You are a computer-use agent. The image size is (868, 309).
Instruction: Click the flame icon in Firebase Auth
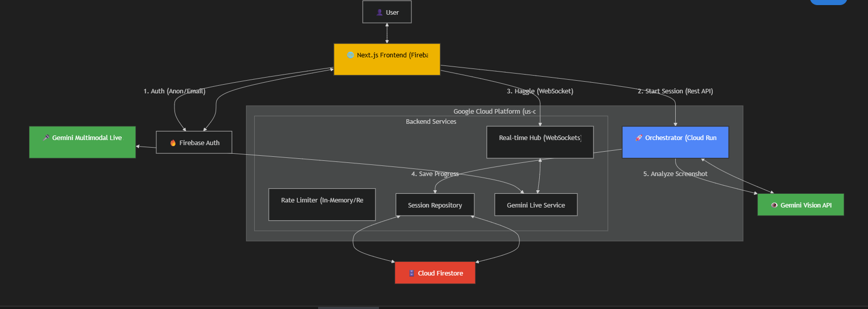tap(173, 143)
